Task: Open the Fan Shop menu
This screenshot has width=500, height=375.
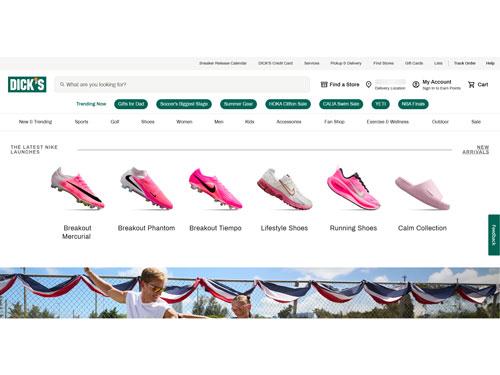Action: click(334, 122)
